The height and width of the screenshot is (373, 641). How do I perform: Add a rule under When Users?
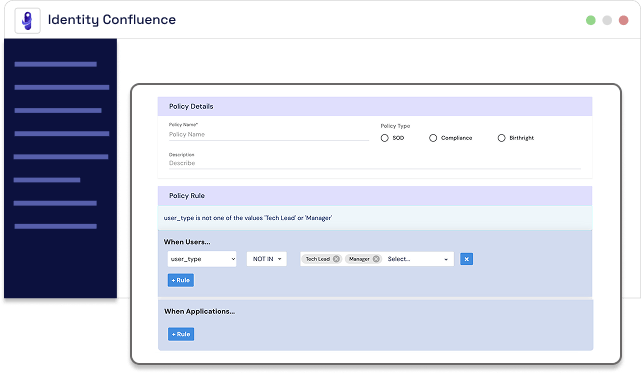click(181, 280)
